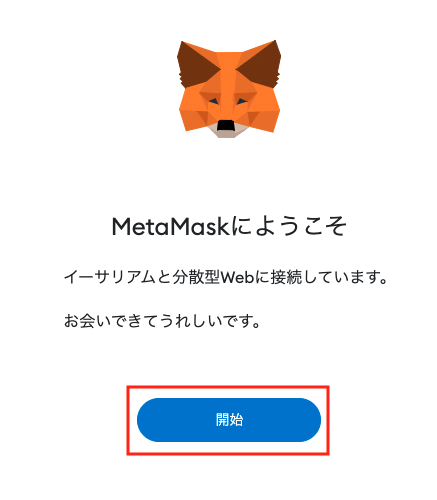The height and width of the screenshot is (500, 437).
Task: Click the word MetaMask in the heading
Action: 170,227
